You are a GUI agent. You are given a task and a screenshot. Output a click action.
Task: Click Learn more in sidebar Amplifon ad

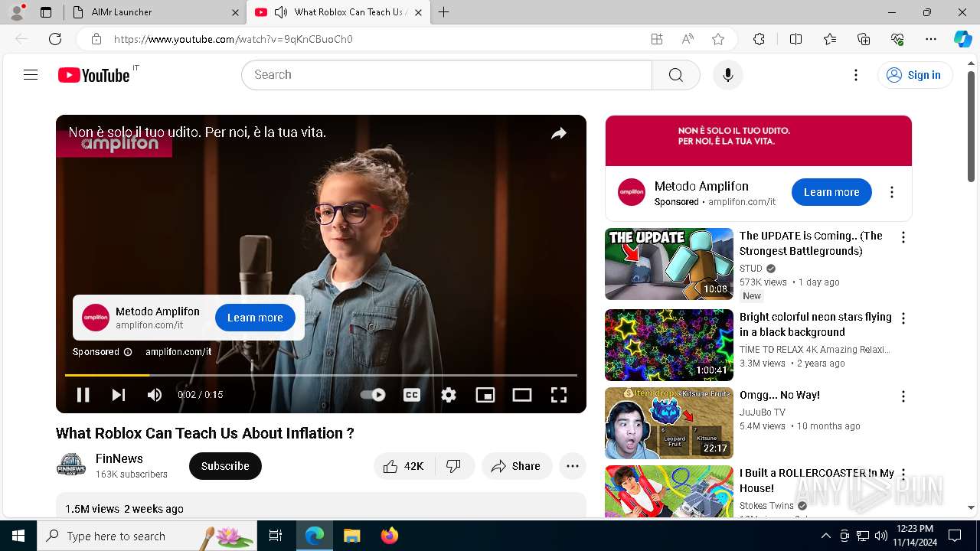click(831, 192)
